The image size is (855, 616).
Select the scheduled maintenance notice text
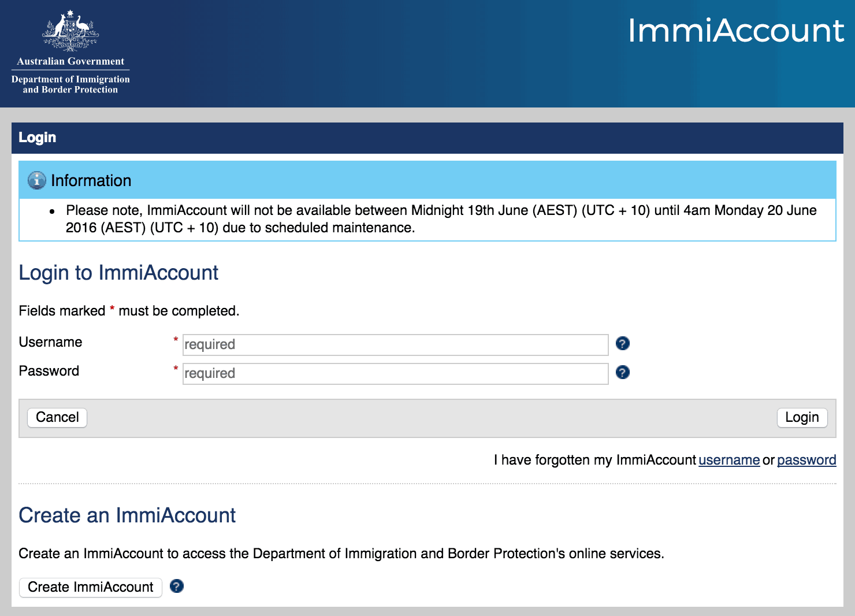point(439,219)
